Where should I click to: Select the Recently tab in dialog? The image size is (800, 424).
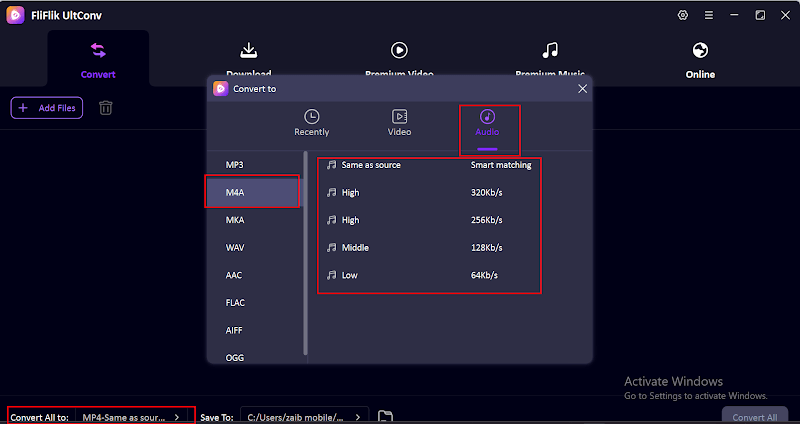[312, 123]
